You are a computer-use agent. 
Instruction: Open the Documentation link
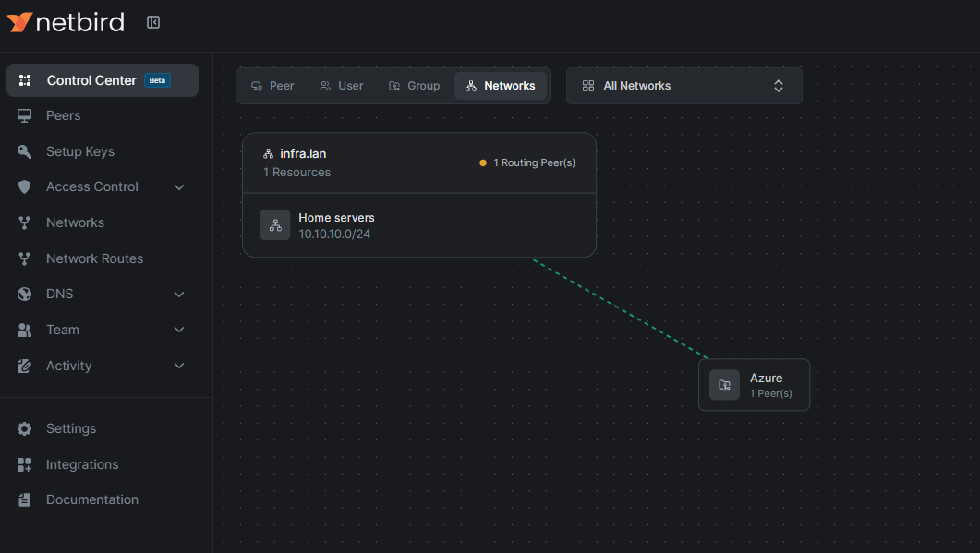click(91, 499)
